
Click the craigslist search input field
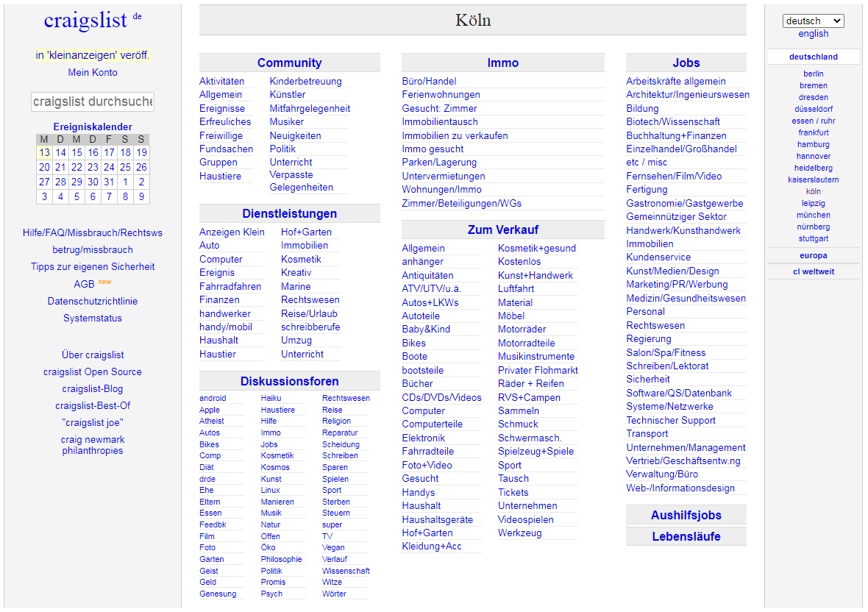tap(93, 102)
